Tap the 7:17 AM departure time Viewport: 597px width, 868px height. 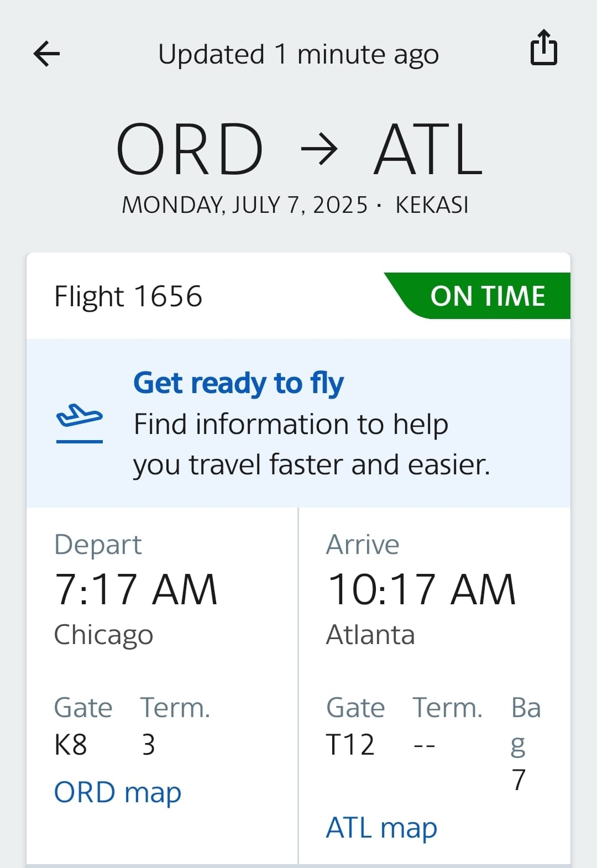pos(136,589)
